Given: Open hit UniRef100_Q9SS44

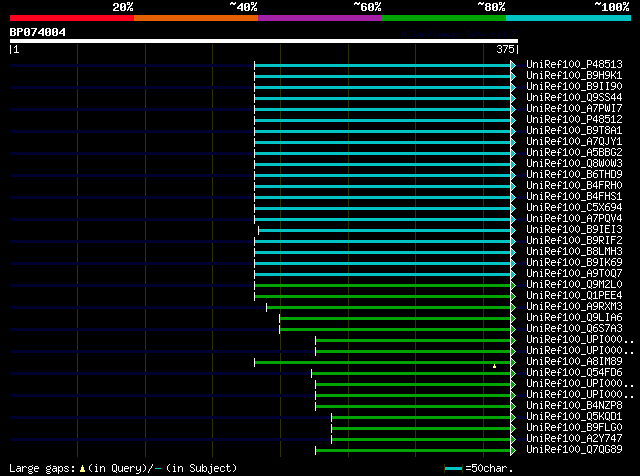Looking at the screenshot, I should tap(574, 98).
